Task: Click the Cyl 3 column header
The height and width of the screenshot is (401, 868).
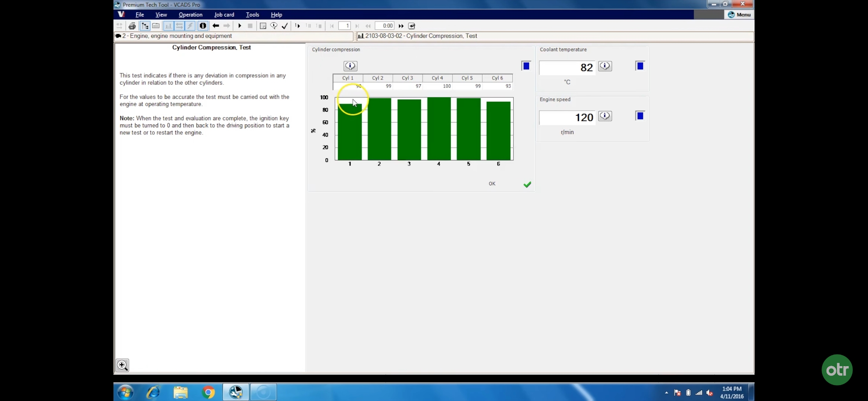Action: coord(407,78)
